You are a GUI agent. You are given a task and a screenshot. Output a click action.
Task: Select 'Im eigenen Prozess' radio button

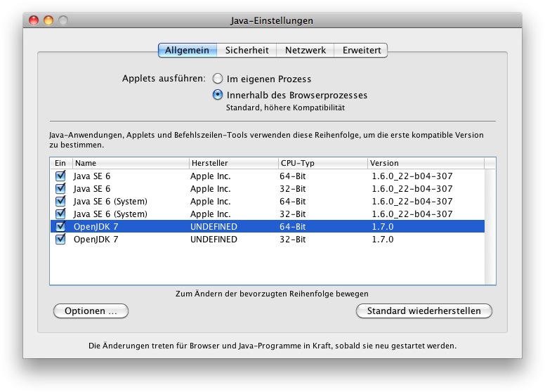[x=218, y=79]
